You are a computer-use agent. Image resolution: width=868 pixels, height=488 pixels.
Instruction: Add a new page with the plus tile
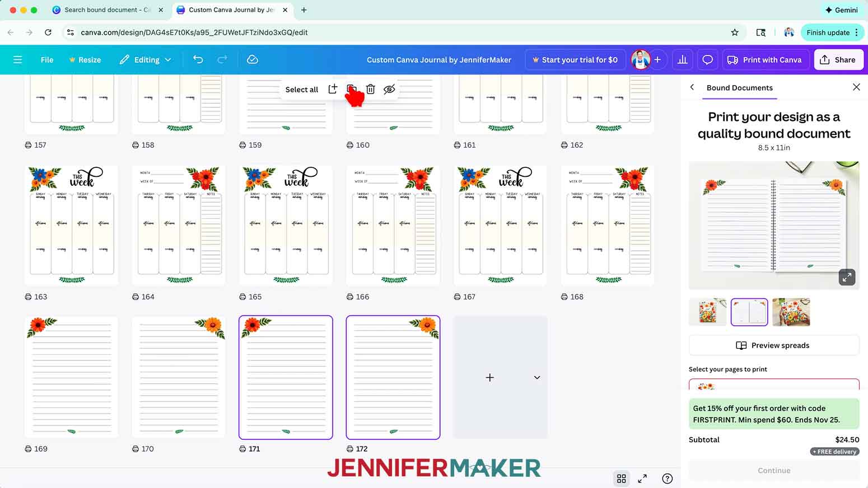click(x=489, y=378)
